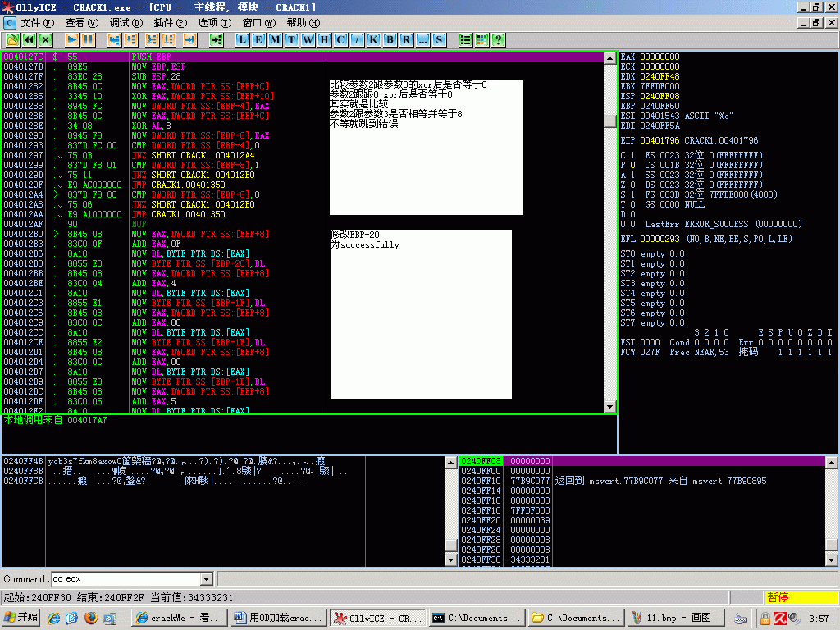This screenshot has width=840, height=630.
Task: Select the JMP CRACK1.00401350 line at 0040129F
Action: pos(303,185)
